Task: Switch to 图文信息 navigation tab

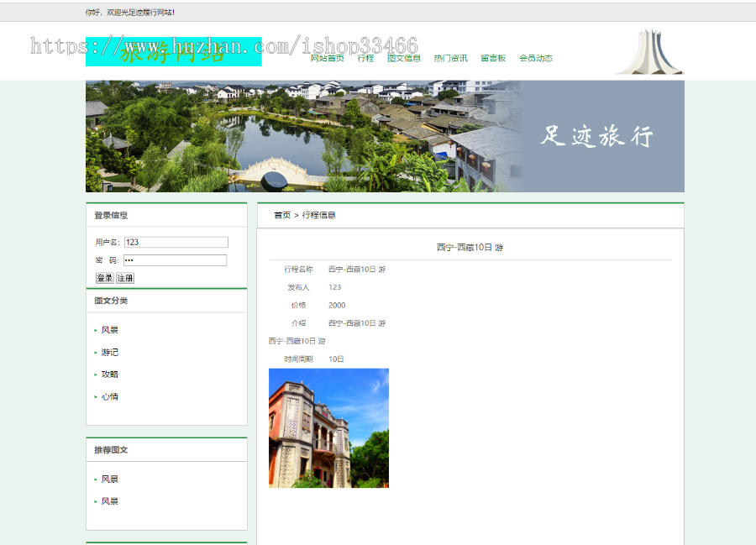Action: coord(403,58)
